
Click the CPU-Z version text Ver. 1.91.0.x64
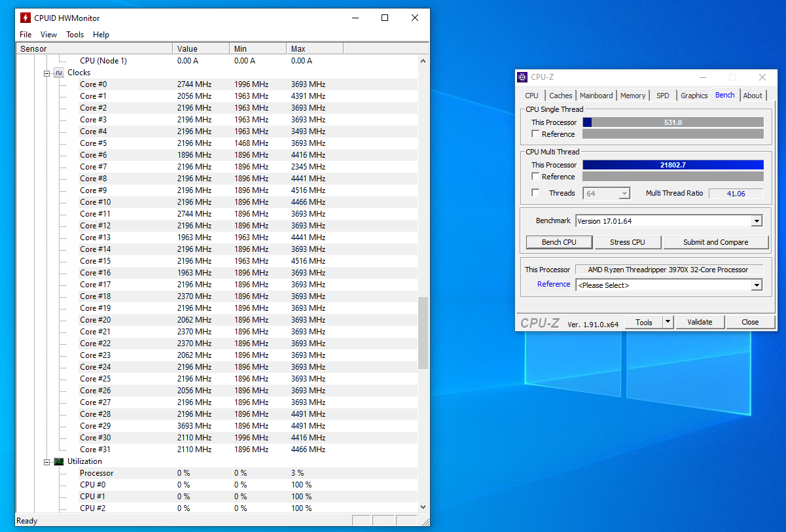[x=593, y=324]
